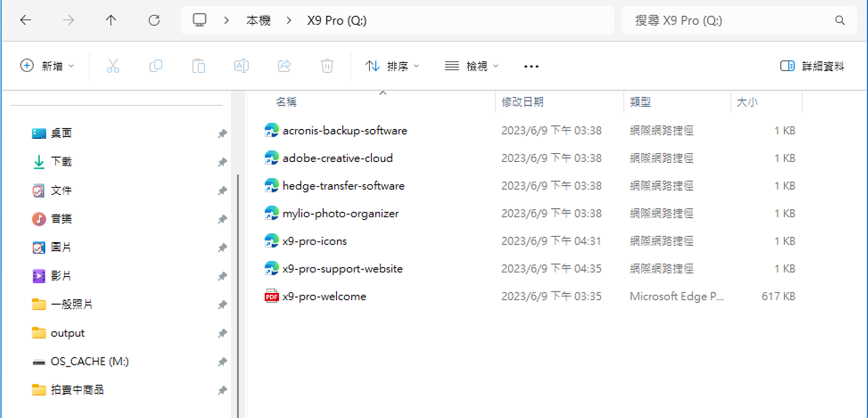This screenshot has height=418, width=868.
Task: Select the x9-pro-welcome PDF file
Action: point(324,296)
